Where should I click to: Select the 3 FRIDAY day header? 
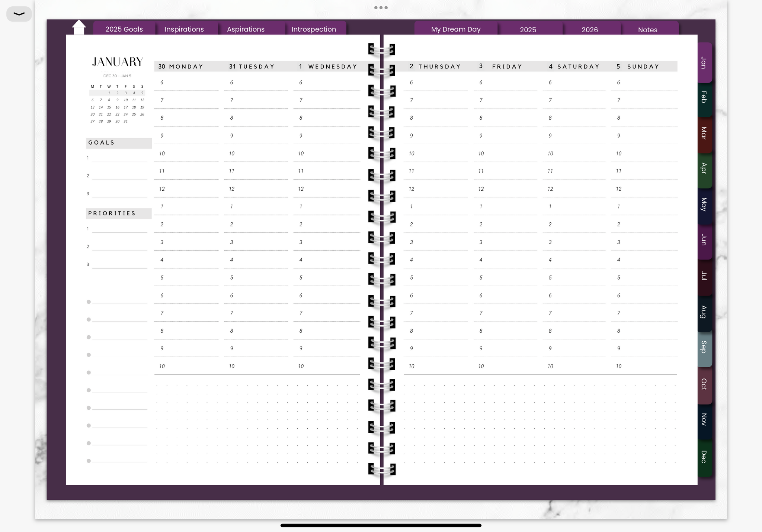tap(501, 67)
